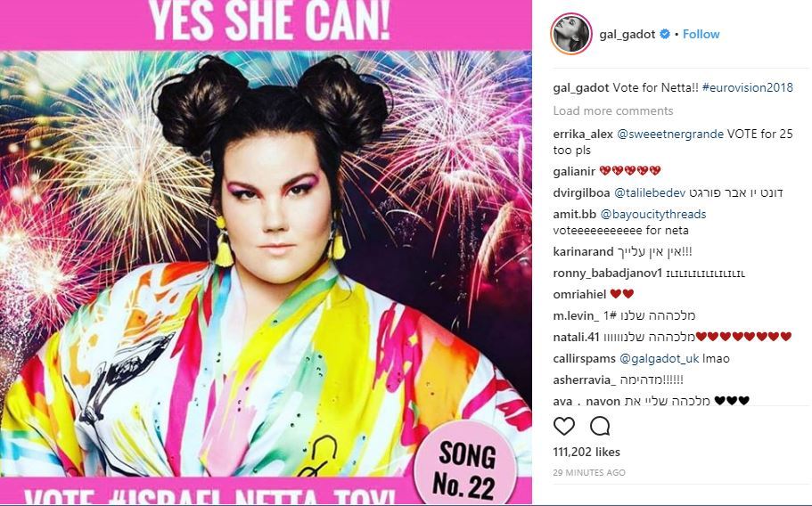Open the comment speech bubble icon
This screenshot has width=812, height=506.
click(600, 427)
